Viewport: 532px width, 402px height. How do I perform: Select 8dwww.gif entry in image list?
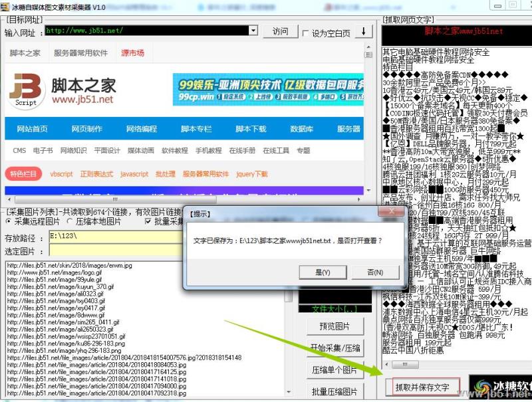click(x=56, y=315)
